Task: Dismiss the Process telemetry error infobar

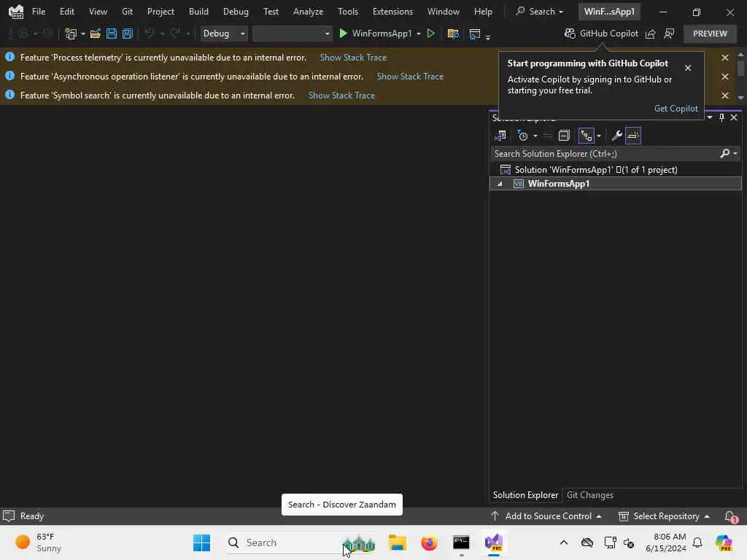Action: (725, 58)
